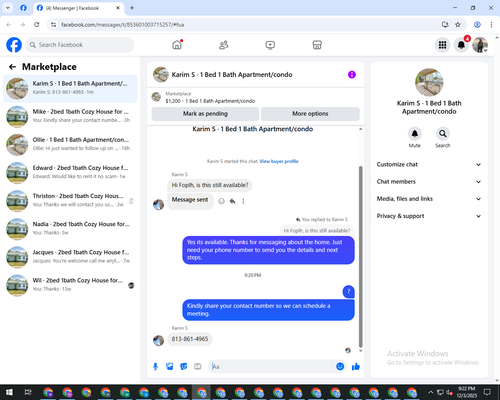
Task: Attach a photo using image icon
Action: pyautogui.click(x=170, y=367)
